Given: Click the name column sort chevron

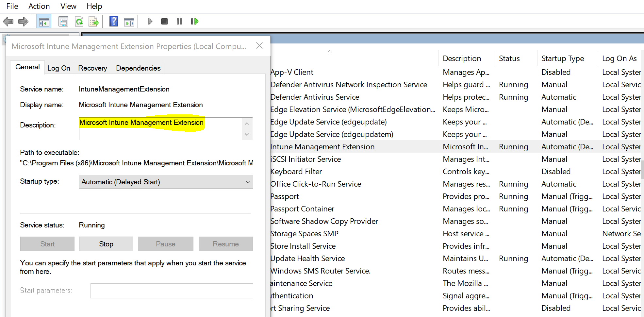Looking at the screenshot, I should [330, 51].
